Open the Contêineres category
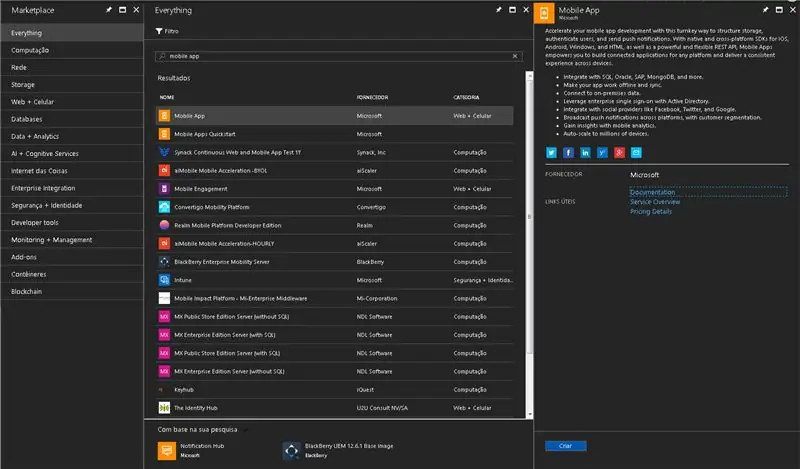The width and height of the screenshot is (800, 469). [72, 274]
